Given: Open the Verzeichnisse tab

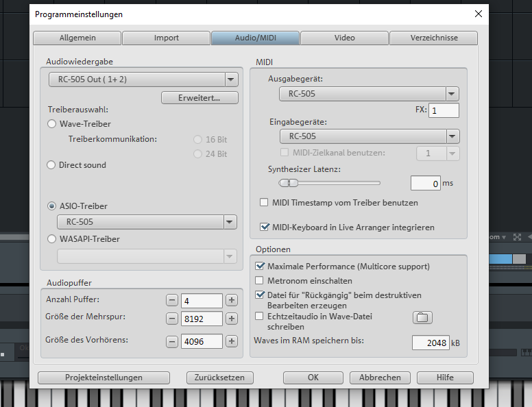Looking at the screenshot, I should pos(434,38).
